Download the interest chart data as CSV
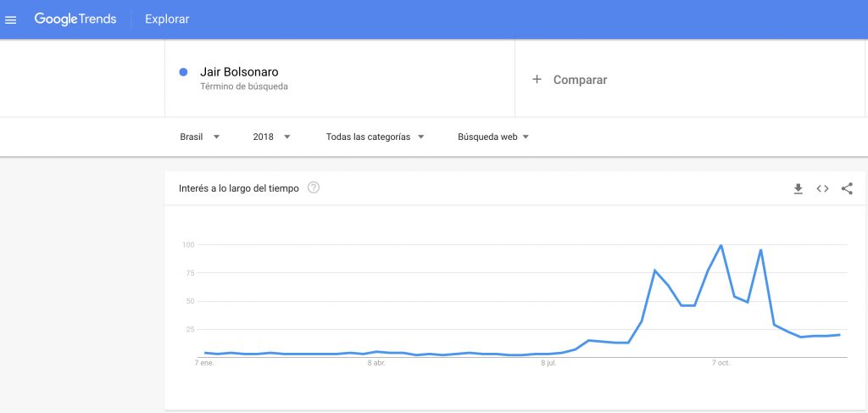The width and height of the screenshot is (868, 413). tap(798, 189)
